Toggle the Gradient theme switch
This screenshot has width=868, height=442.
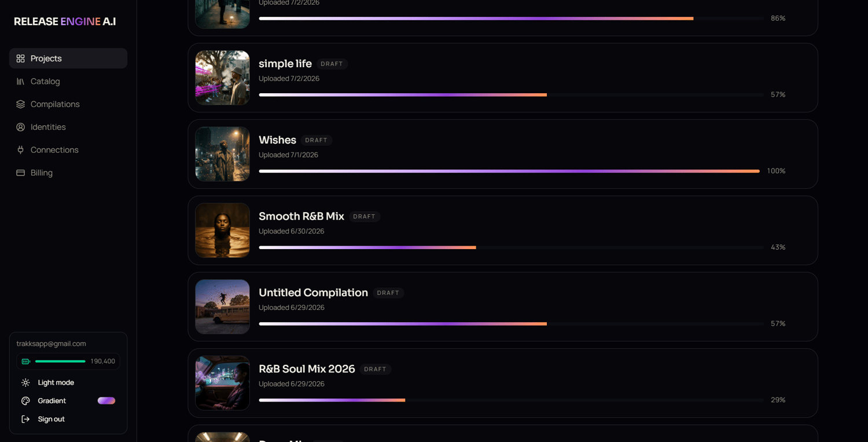pyautogui.click(x=106, y=401)
